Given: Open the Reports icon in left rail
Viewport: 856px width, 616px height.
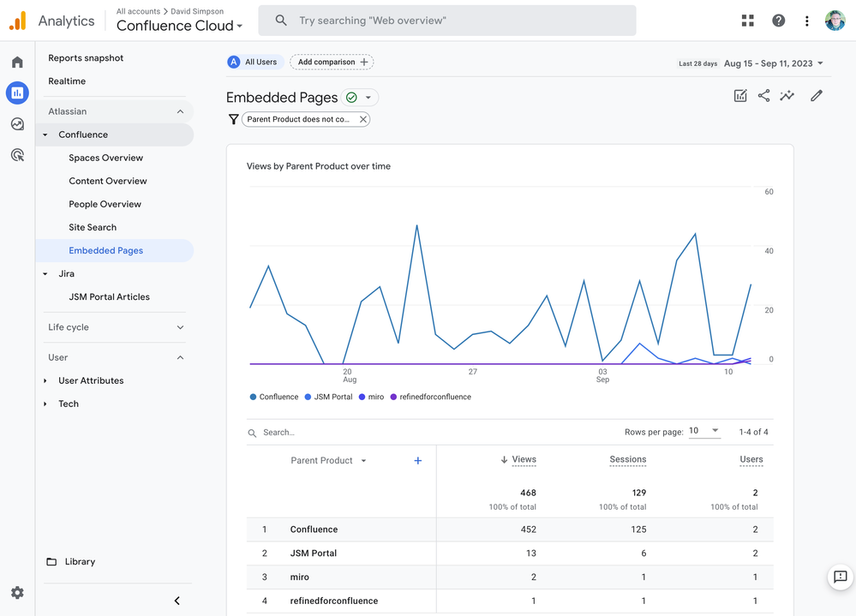Looking at the screenshot, I should pos(17,93).
